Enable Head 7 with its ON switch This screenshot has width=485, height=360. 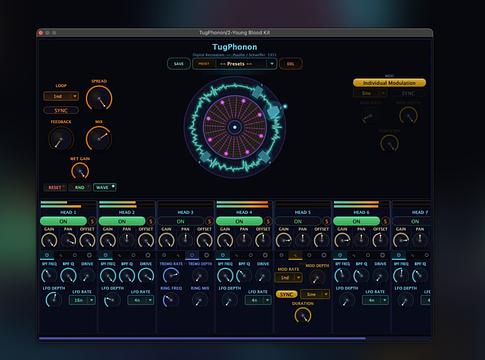pos(412,221)
